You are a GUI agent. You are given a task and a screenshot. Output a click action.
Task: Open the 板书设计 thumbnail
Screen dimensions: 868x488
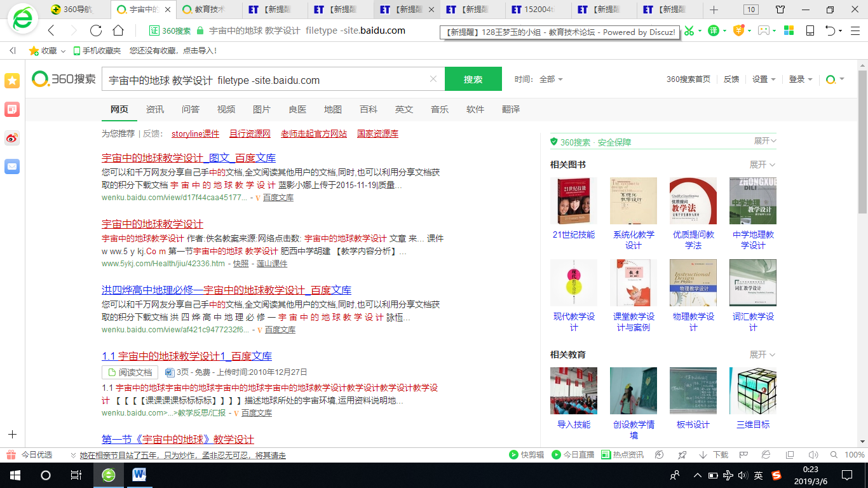pyautogui.click(x=693, y=391)
